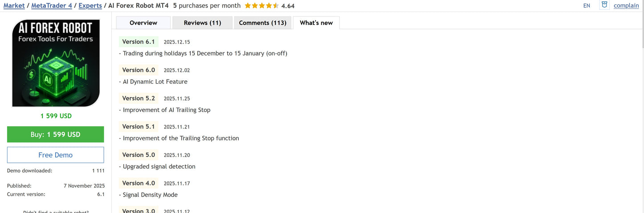Click the Version 5.0 badge
Screen dimensions: 644x213
tap(139, 155)
